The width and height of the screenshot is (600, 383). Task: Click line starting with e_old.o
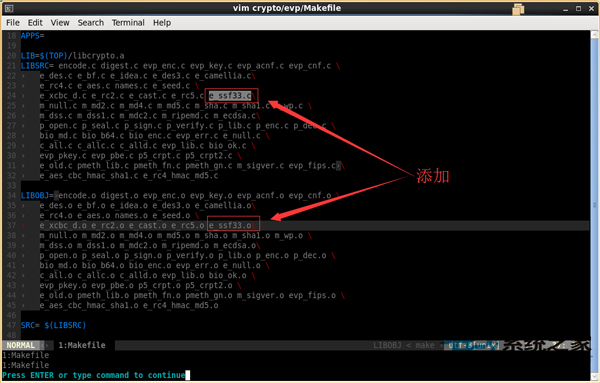tap(192, 295)
